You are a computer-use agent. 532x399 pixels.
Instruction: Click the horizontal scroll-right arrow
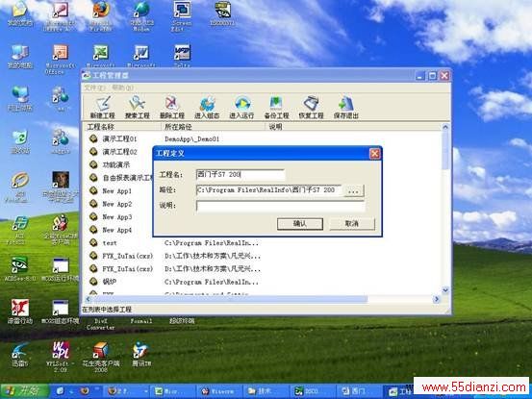(x=437, y=299)
